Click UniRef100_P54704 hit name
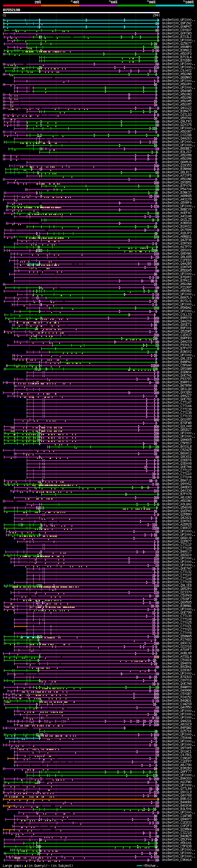197x868 pixels. pos(177,189)
